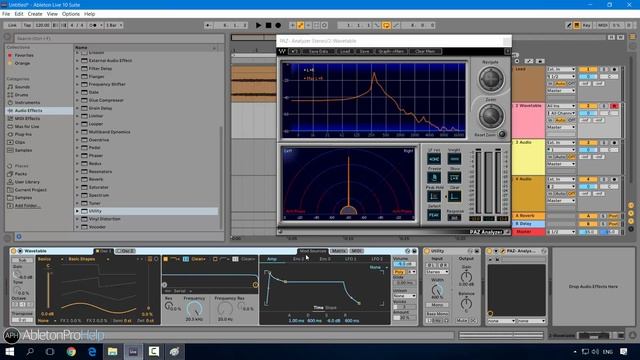The height and width of the screenshot is (360, 640).
Task: Click the Show L+R button in PAZ Analyzer
Action: click(x=454, y=178)
